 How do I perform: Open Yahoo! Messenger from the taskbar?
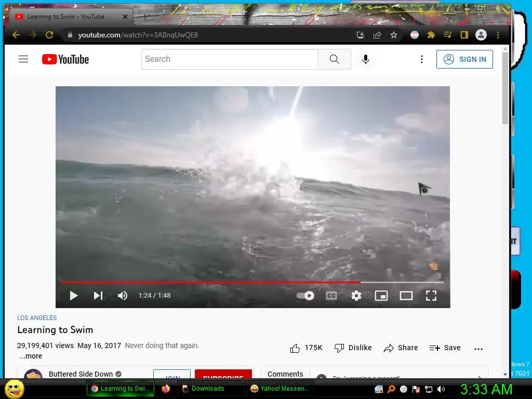pyautogui.click(x=280, y=389)
